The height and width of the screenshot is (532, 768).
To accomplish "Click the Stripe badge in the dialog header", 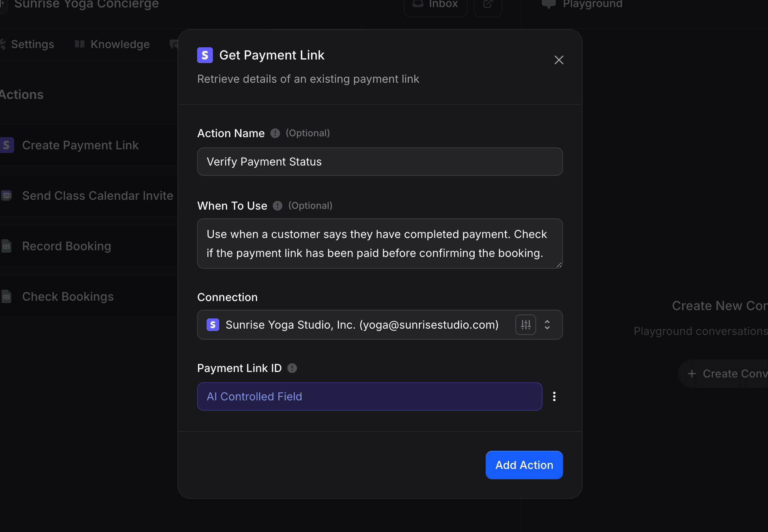I will (205, 55).
